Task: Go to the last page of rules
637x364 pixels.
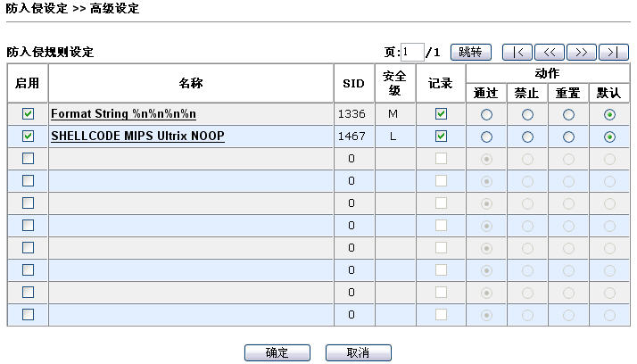Action: (613, 52)
